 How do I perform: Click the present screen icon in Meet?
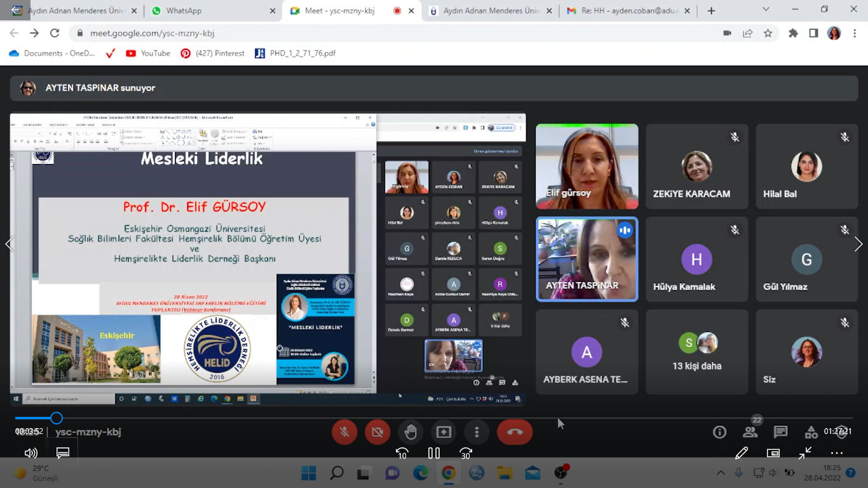tap(444, 432)
